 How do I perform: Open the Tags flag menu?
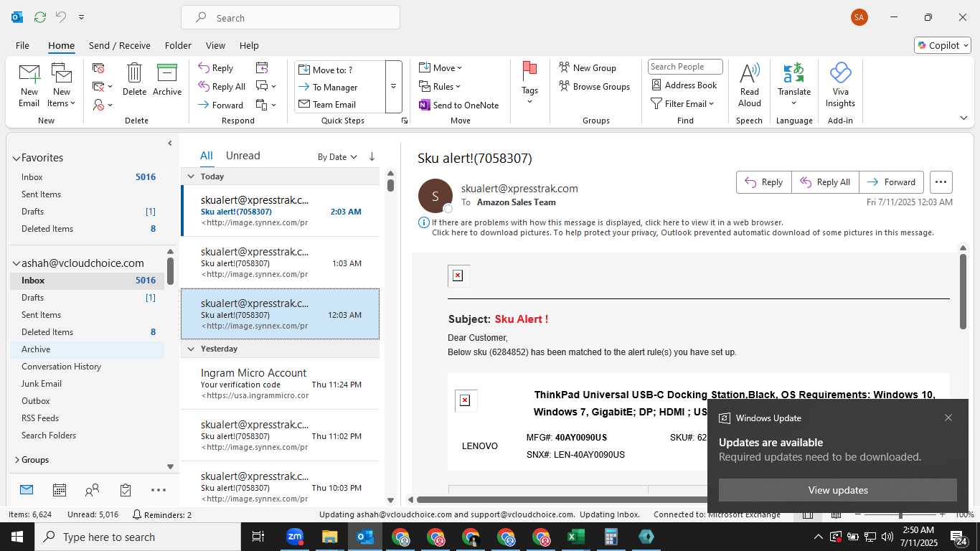529,84
